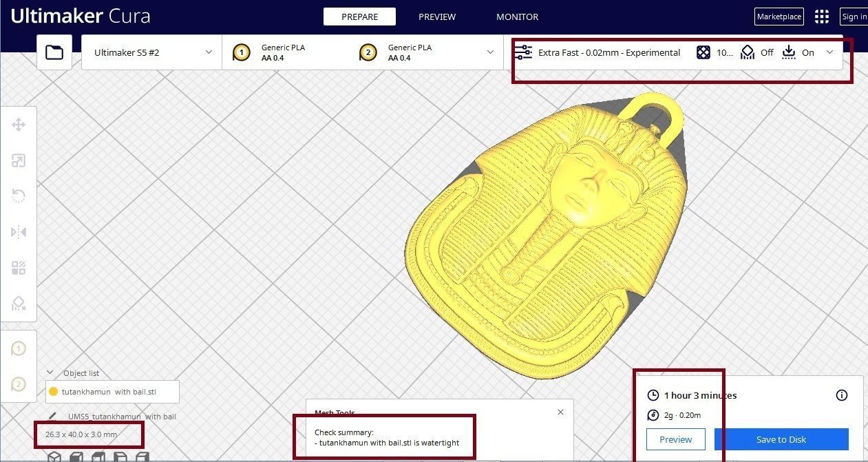Click the Preview button
The height and width of the screenshot is (462, 868).
coord(676,439)
